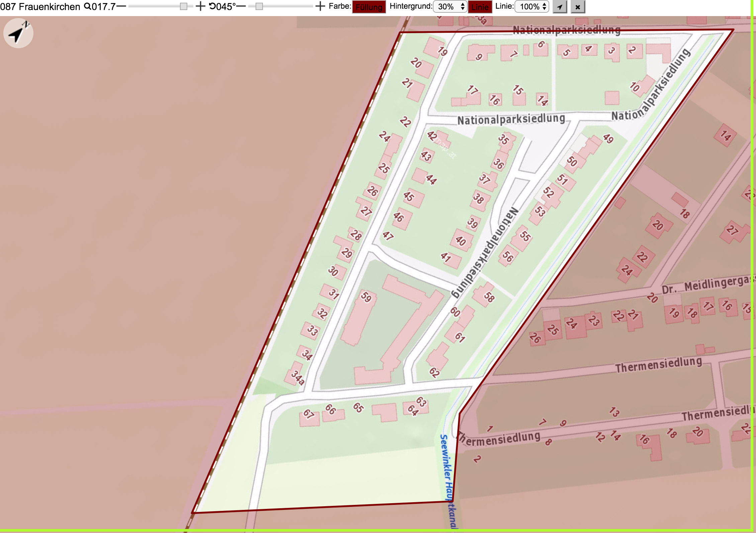Open the Hintergrund 30% dropdown

pyautogui.click(x=450, y=7)
